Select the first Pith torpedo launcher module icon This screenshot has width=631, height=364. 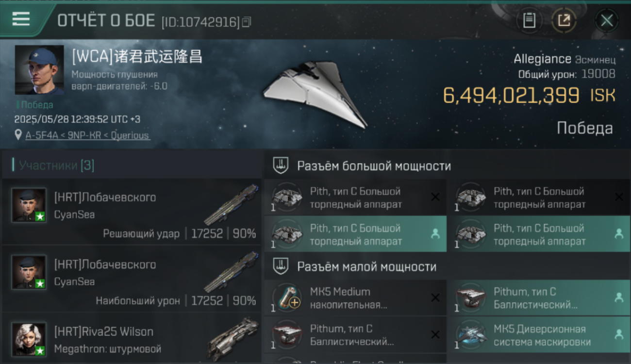click(x=286, y=197)
